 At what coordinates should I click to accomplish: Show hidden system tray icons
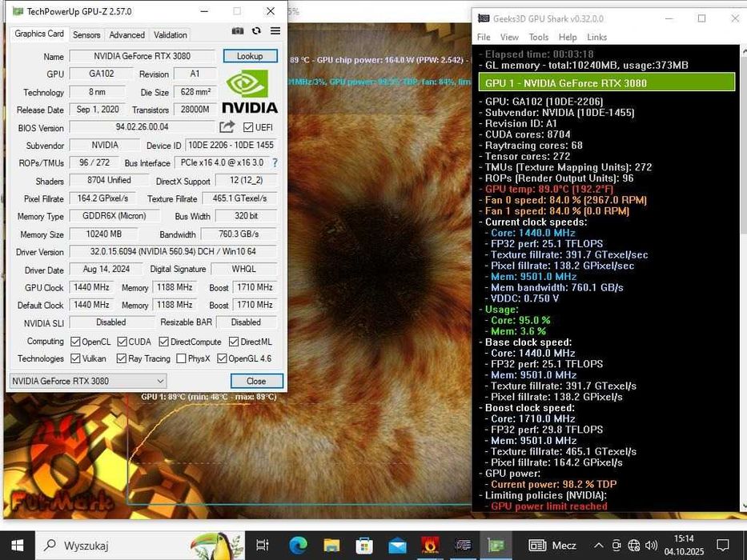coord(599,546)
